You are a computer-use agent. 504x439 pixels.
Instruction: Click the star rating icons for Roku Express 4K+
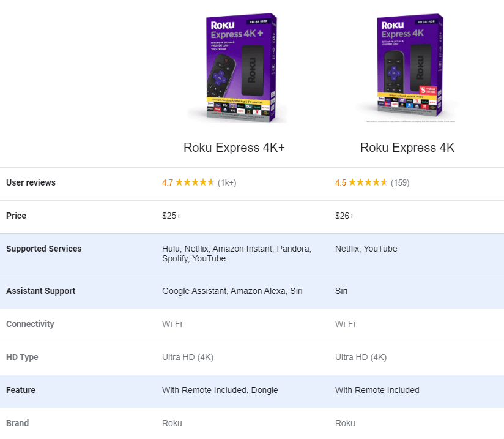click(195, 182)
